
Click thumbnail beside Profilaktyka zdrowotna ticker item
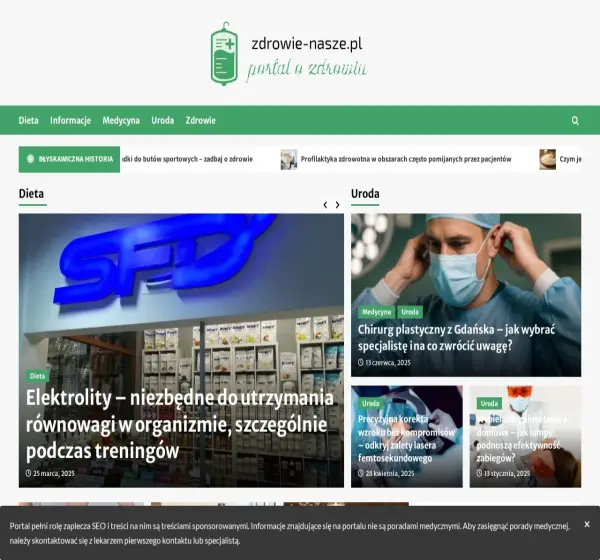[289, 159]
